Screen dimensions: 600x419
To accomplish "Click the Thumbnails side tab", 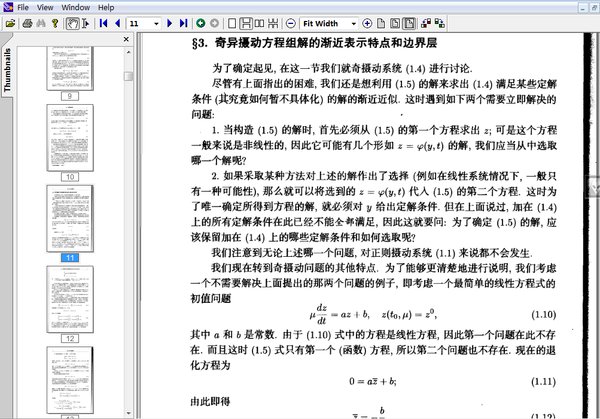I will [7, 70].
